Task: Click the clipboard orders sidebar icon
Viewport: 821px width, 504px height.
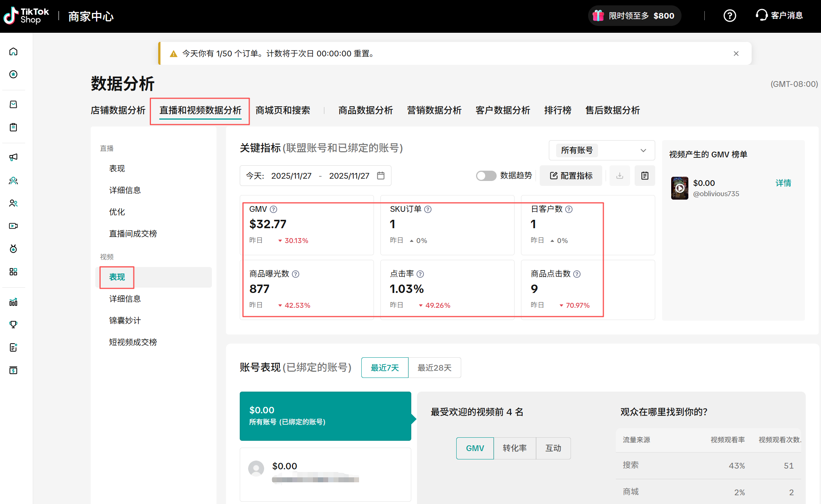Action: pyautogui.click(x=13, y=127)
